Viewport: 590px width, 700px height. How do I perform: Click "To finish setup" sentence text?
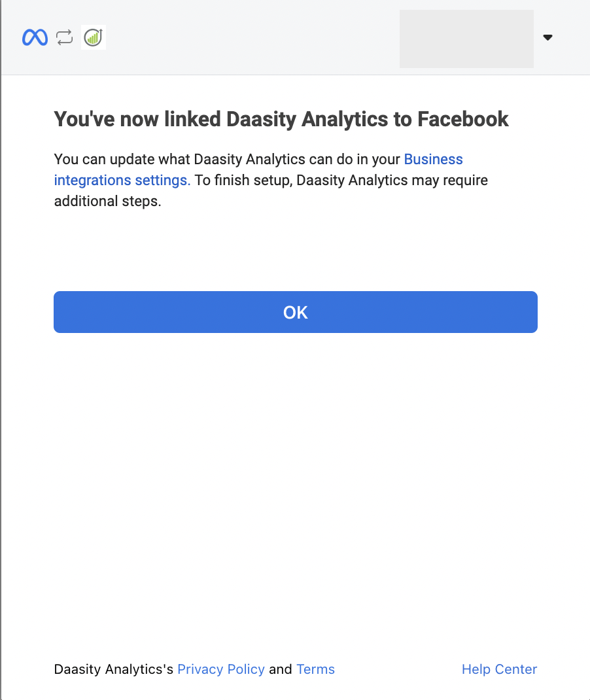[243, 181]
